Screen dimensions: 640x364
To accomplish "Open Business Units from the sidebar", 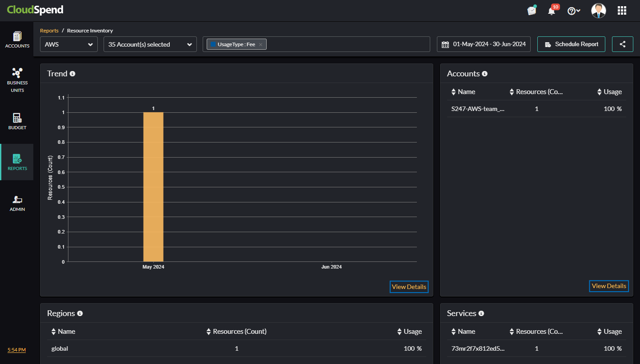I will click(x=17, y=80).
